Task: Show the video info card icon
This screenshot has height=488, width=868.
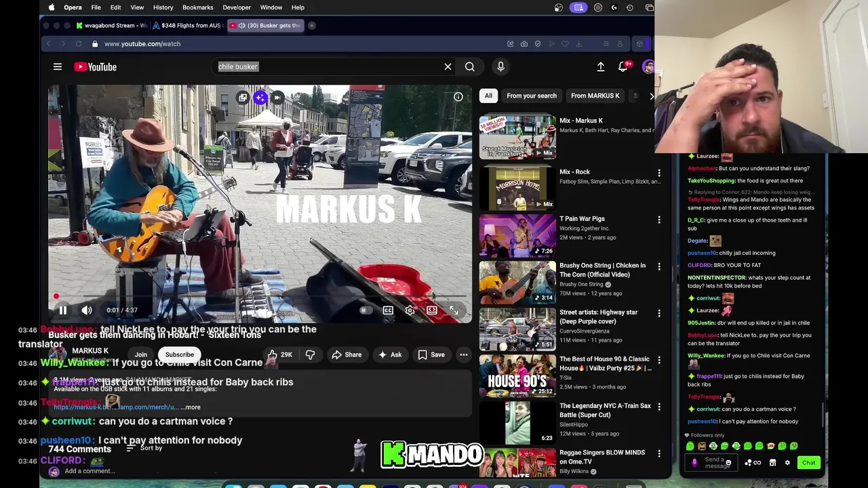Action: tap(458, 97)
